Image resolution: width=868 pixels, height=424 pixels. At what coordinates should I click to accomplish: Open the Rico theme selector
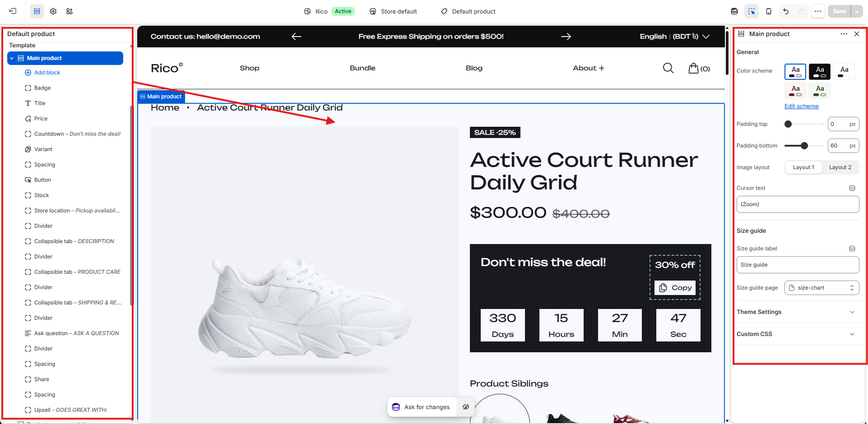[329, 11]
